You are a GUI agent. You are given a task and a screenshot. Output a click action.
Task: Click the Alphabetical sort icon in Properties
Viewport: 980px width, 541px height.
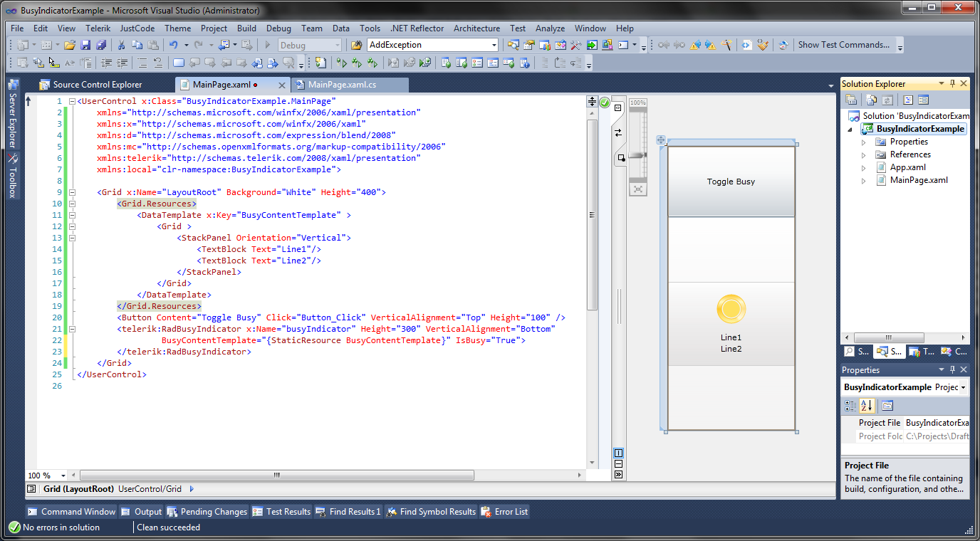pos(866,406)
